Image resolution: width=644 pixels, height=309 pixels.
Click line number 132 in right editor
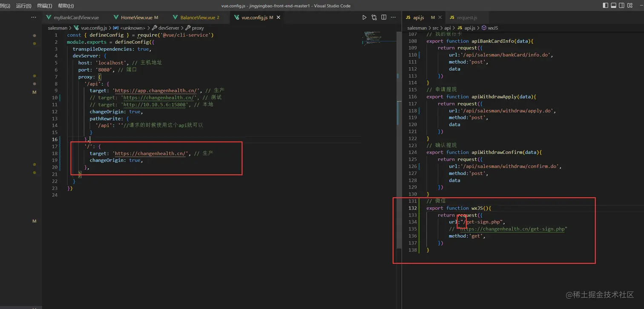pyautogui.click(x=412, y=208)
